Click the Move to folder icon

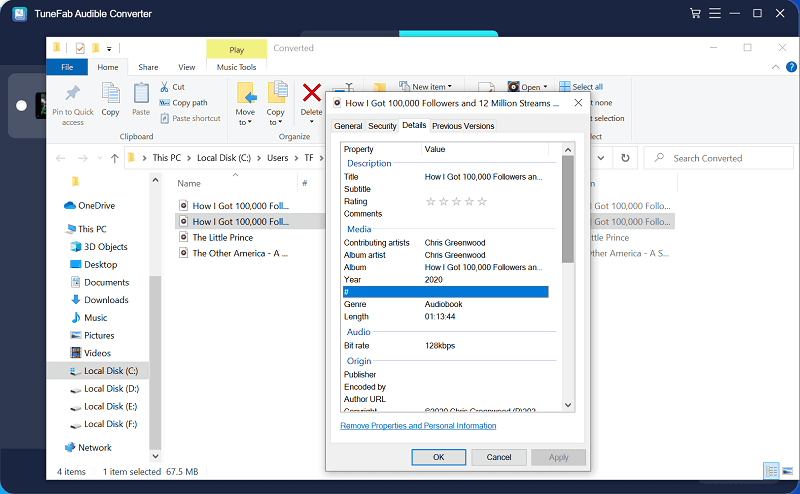pos(246,93)
